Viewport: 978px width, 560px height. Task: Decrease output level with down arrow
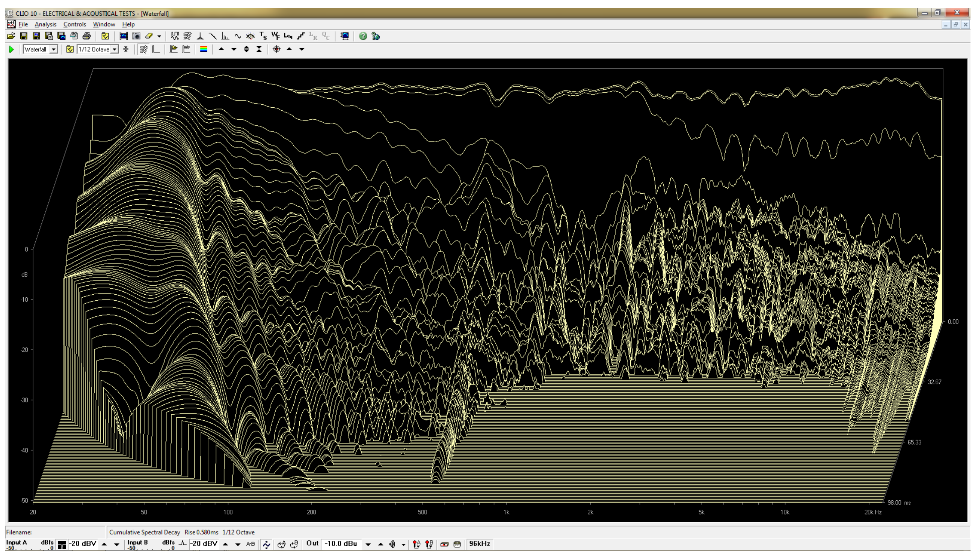pyautogui.click(x=368, y=544)
